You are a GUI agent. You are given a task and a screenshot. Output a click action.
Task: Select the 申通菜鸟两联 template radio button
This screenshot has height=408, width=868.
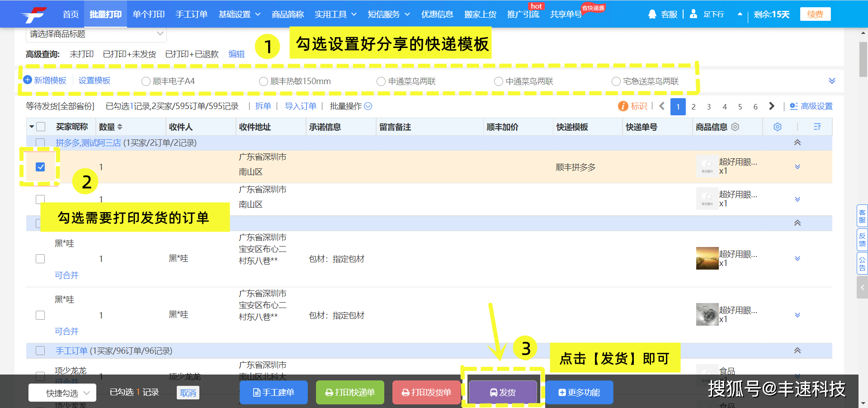381,81
